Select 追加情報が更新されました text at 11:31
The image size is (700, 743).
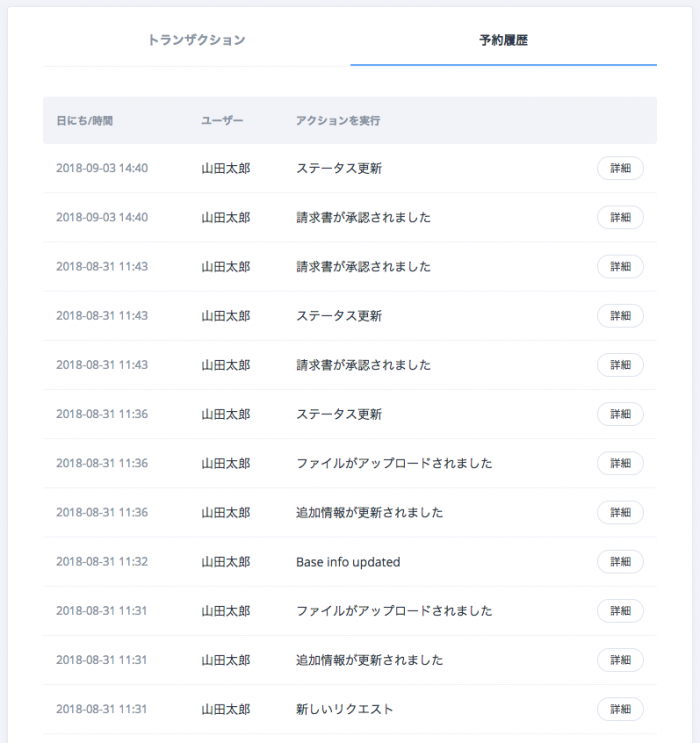370,660
